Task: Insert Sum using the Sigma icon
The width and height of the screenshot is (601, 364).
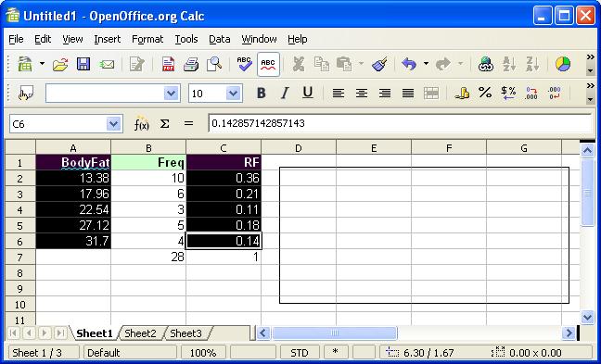Action: [165, 123]
